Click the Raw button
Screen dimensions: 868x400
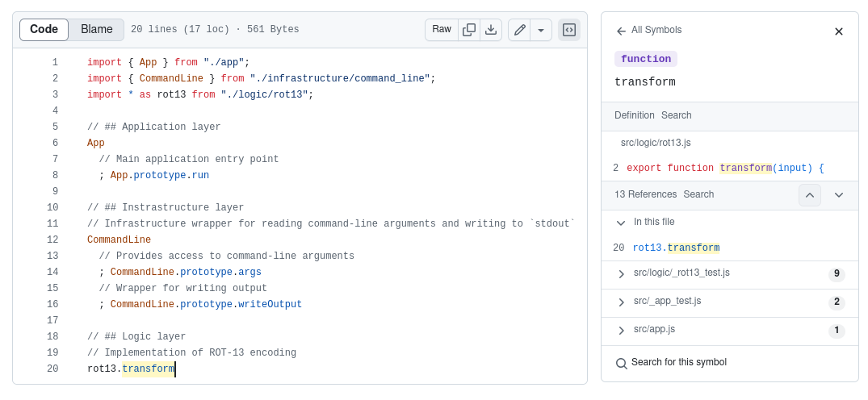point(442,30)
